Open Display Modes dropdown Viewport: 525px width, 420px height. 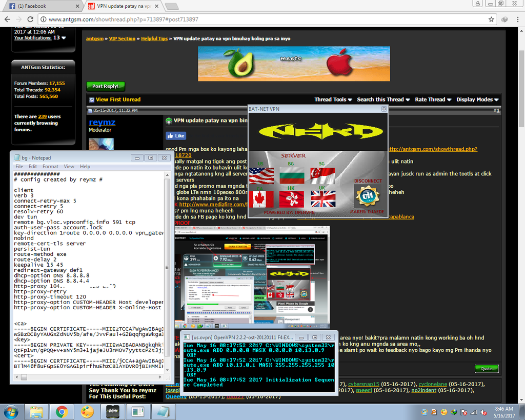coord(477,99)
